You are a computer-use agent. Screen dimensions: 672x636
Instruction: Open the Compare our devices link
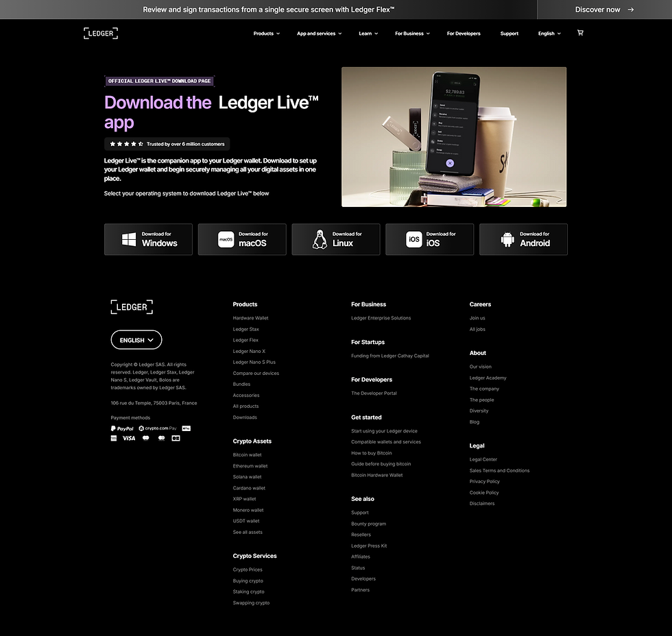[256, 373]
